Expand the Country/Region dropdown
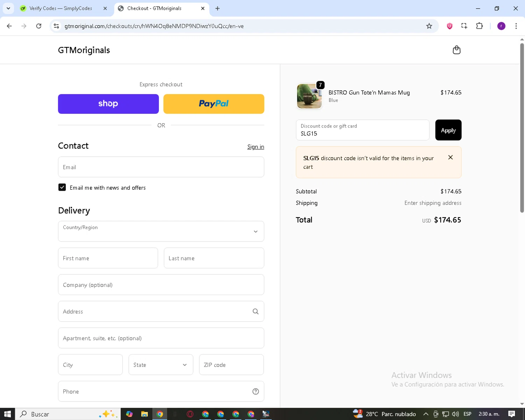Image resolution: width=525 pixels, height=420 pixels. (161, 231)
